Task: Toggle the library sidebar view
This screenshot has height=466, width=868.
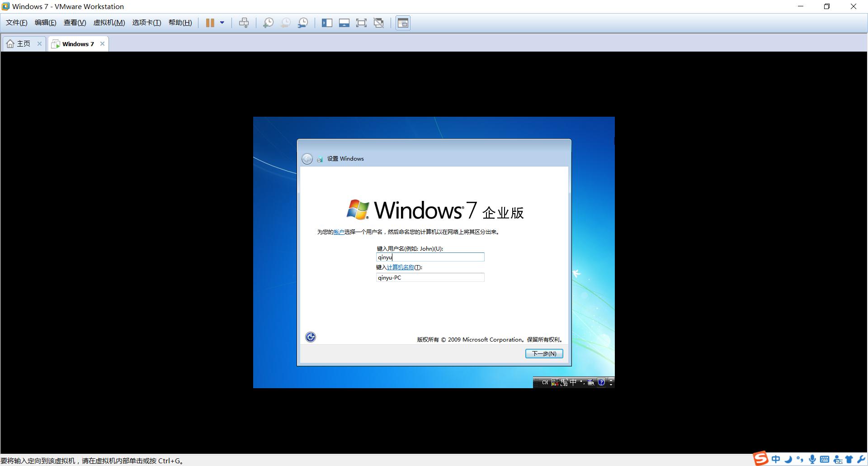Action: [327, 23]
